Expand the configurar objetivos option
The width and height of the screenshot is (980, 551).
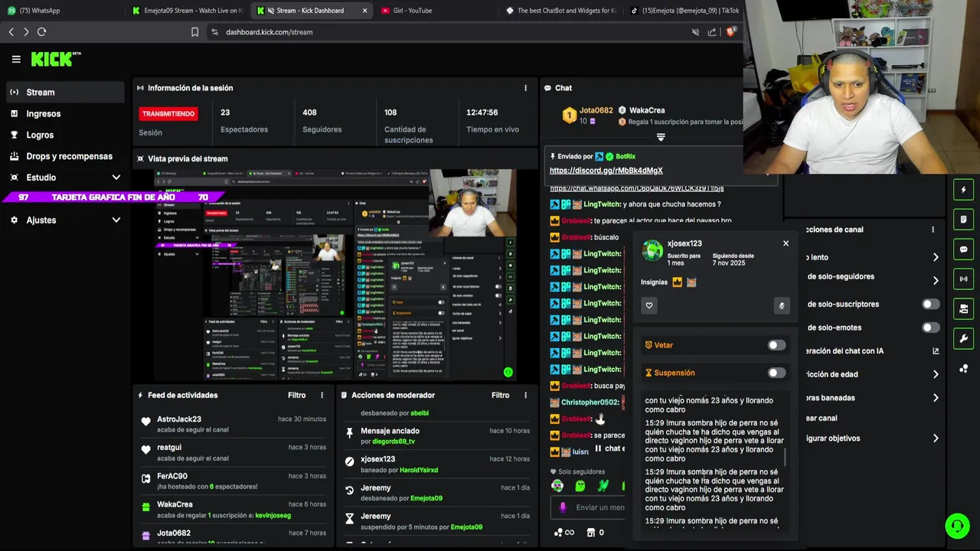pos(935,439)
